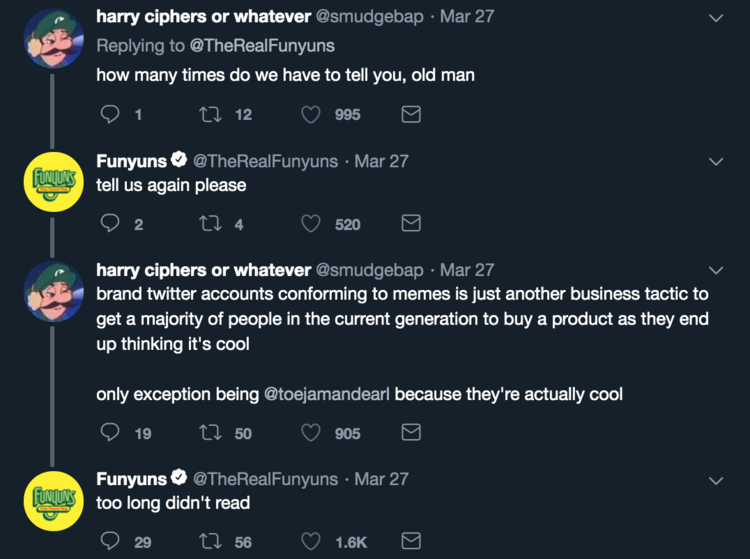Send 'tell us again please' via direct message

click(410, 224)
